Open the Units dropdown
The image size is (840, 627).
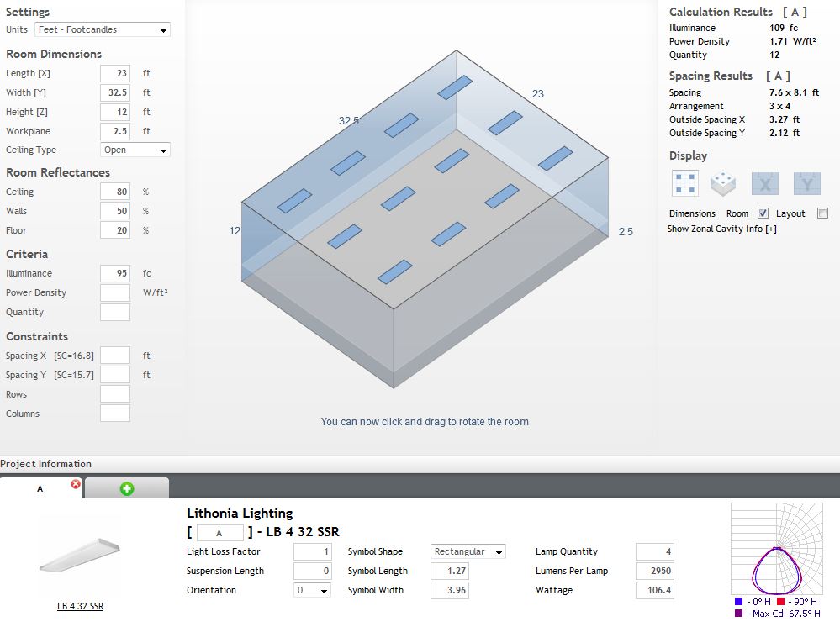click(103, 30)
